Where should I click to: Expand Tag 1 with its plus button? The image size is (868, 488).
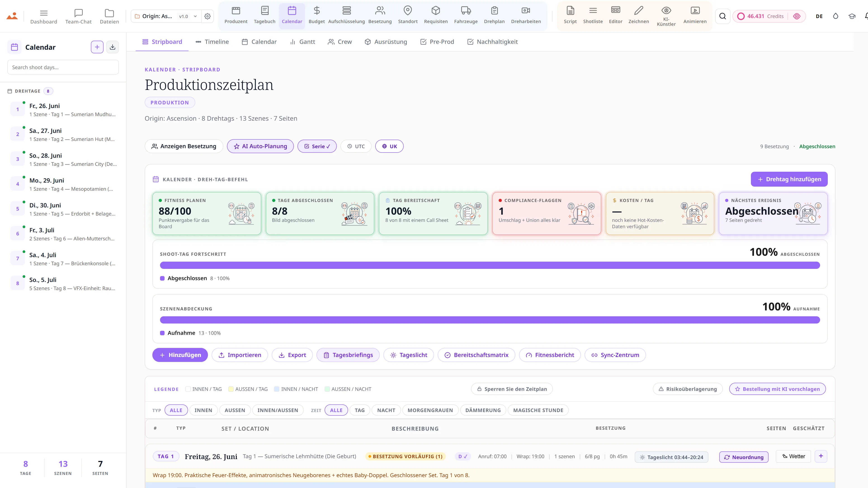821,456
